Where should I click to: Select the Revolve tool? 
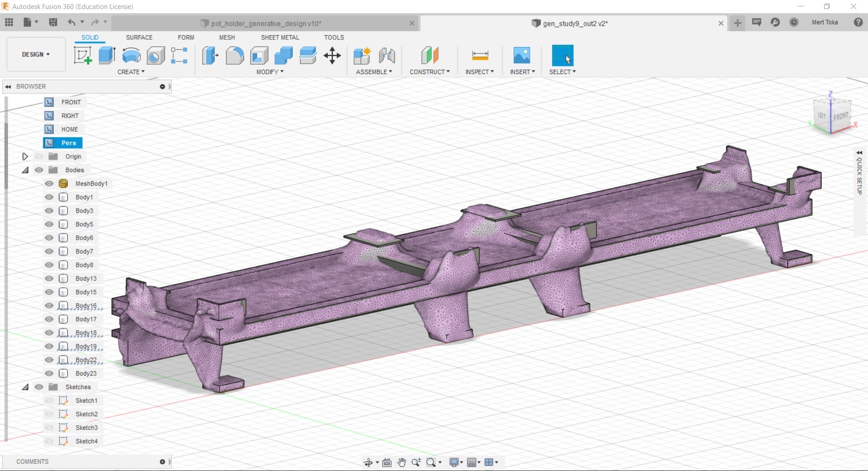click(x=132, y=56)
